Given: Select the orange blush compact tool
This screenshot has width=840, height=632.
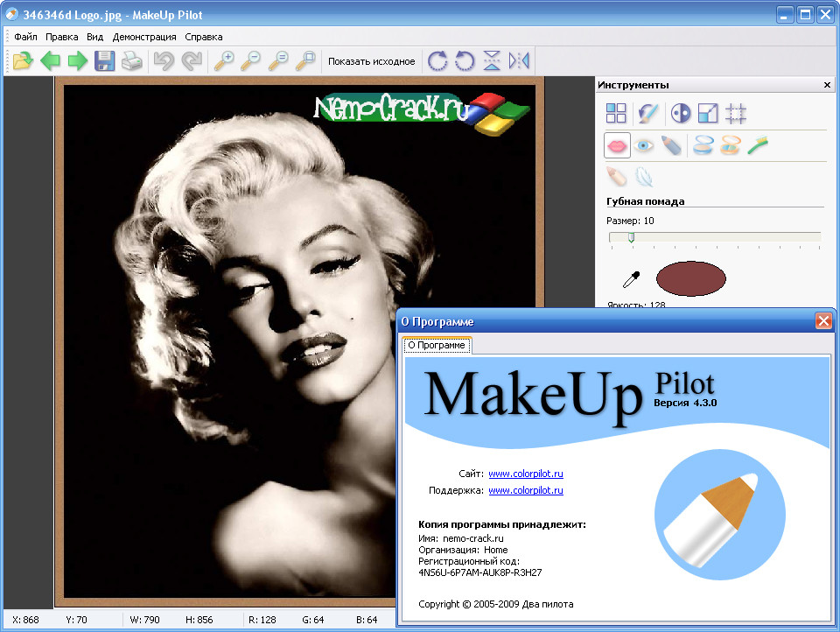Looking at the screenshot, I should click(730, 145).
